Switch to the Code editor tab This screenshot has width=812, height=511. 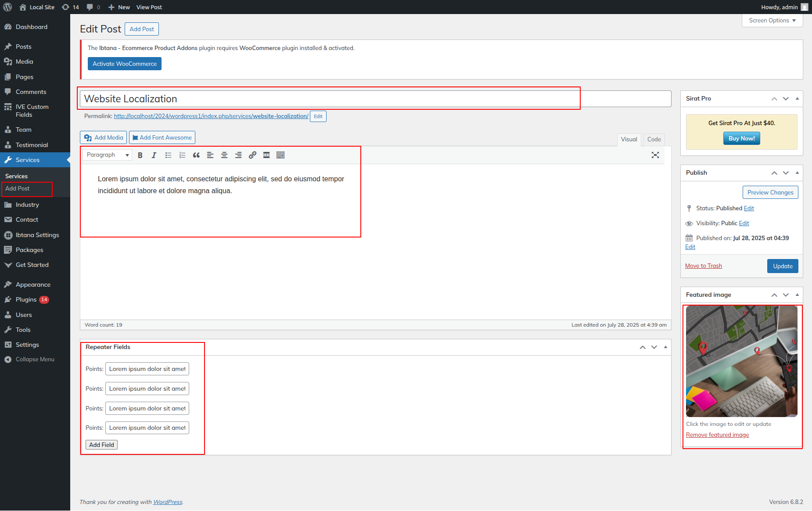pyautogui.click(x=654, y=139)
